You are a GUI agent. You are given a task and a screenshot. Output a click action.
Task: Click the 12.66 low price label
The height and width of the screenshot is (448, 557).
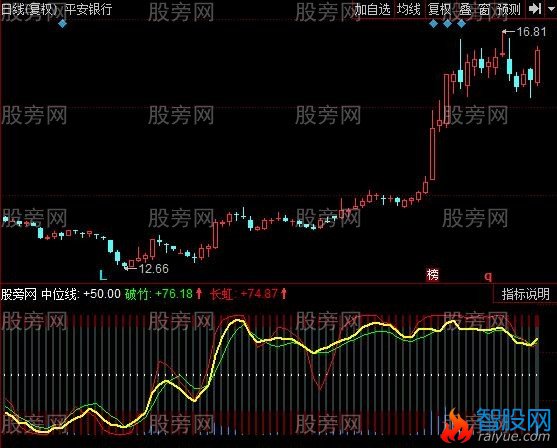154,269
